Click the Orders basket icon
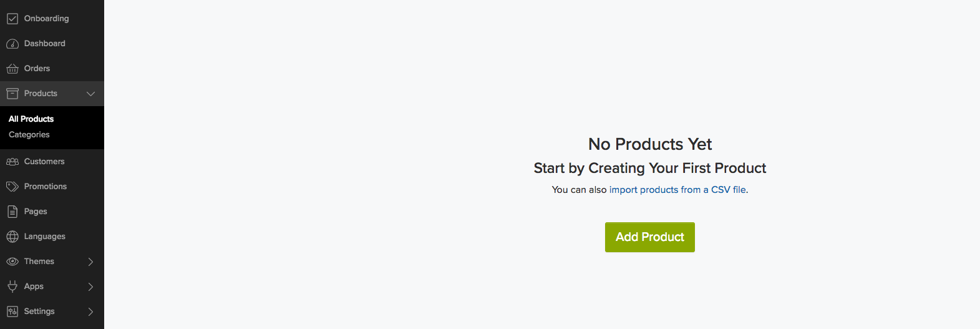This screenshot has width=980, height=329. coord(12,69)
